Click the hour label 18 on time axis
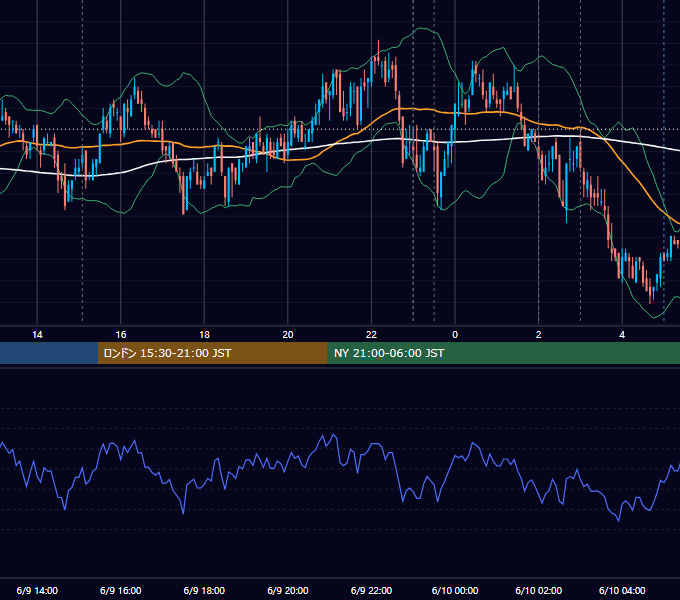 pyautogui.click(x=204, y=335)
